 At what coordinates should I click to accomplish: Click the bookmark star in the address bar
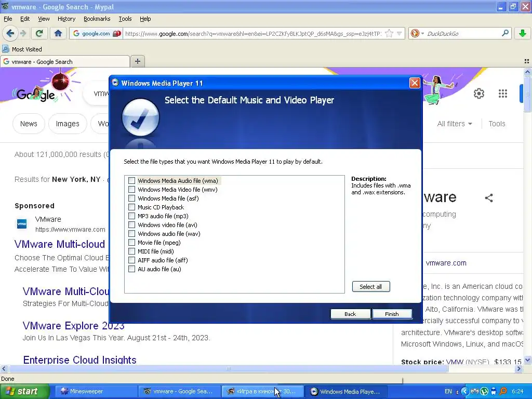coord(389,33)
